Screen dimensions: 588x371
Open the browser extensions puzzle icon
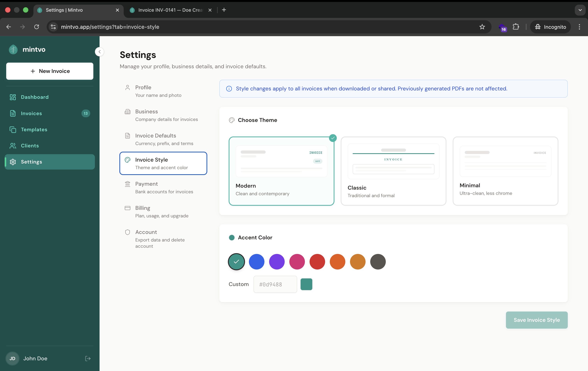516,27
